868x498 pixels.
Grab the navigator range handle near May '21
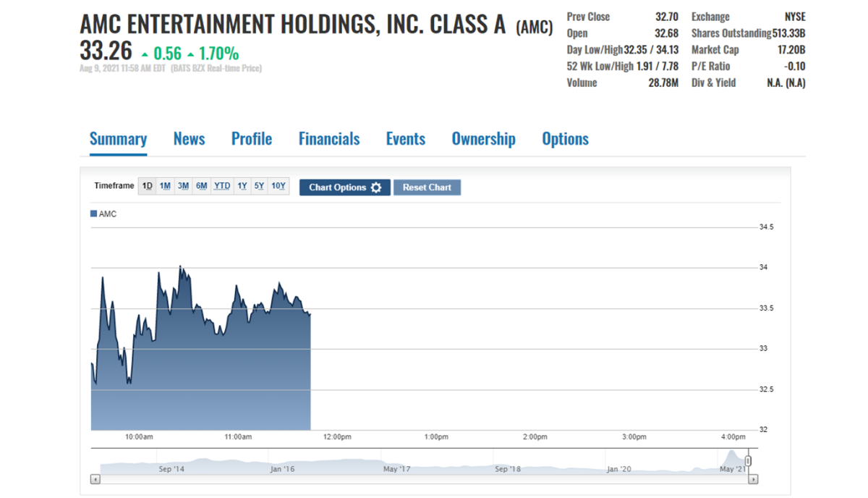(748, 461)
